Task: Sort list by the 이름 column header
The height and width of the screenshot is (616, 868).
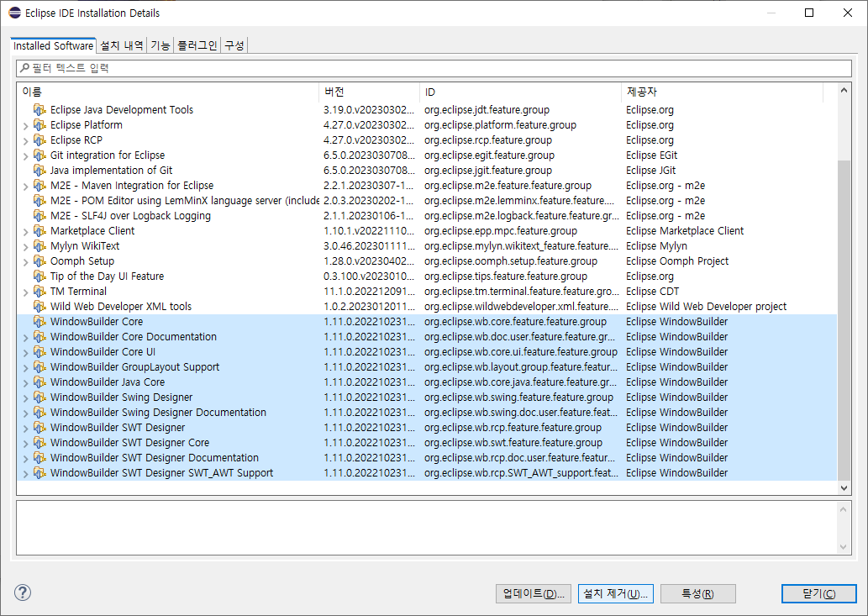Action: pos(168,92)
